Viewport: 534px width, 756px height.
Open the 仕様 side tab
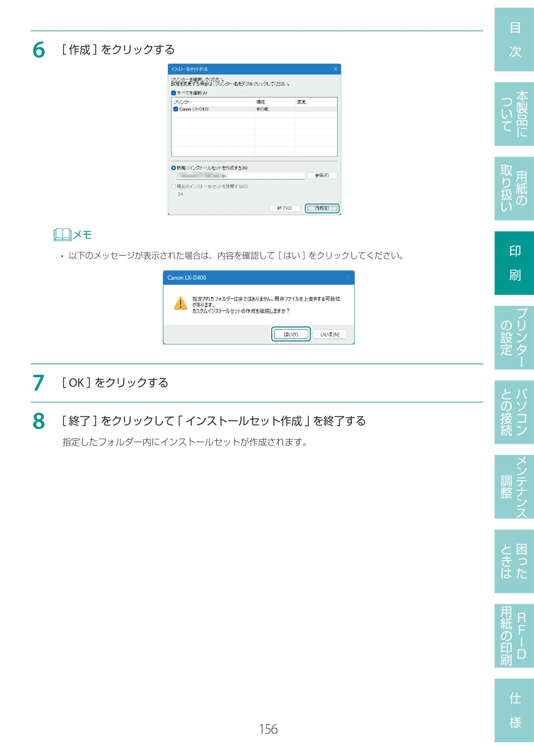point(514,710)
